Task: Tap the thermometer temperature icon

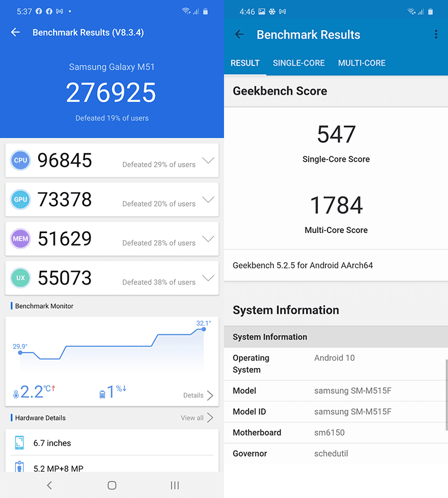Action: coord(16,394)
